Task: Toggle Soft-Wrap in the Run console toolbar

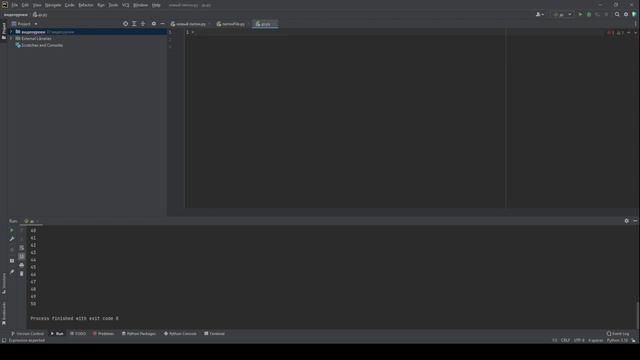Action: click(x=22, y=248)
